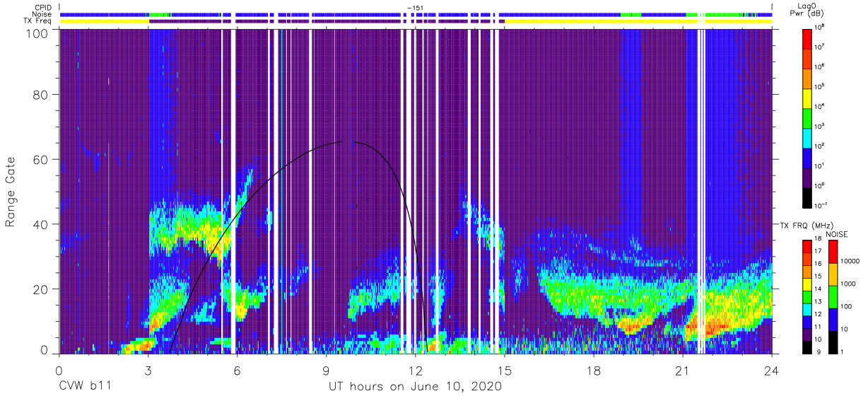The width and height of the screenshot is (868, 401).
Task: Click the 'Noise' row label at top left
Action: 42,14
